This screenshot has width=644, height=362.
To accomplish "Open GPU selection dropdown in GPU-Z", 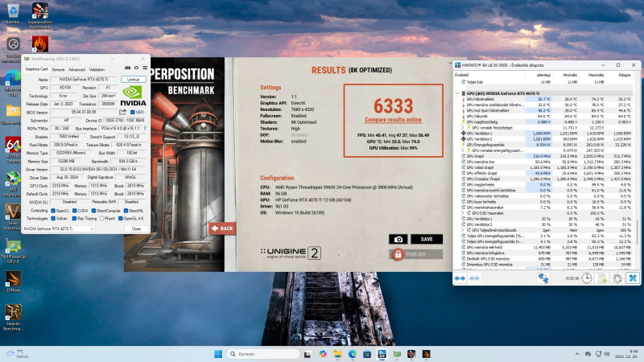I will pyautogui.click(x=59, y=228).
